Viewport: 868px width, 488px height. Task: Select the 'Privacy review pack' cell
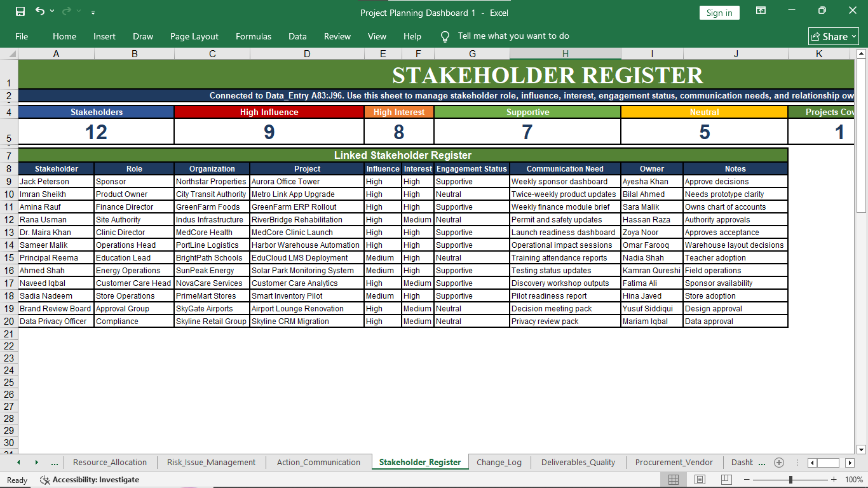pos(565,322)
